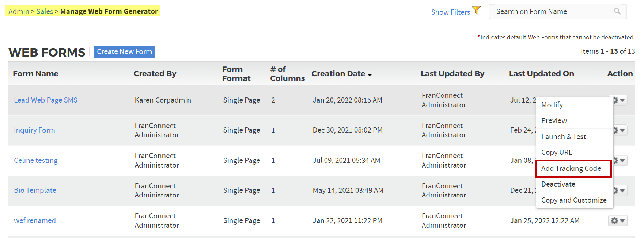Viewport: 644px width, 238px height.
Task: Click Dec 30, 2021 08:02 PM date
Action: [348, 130]
